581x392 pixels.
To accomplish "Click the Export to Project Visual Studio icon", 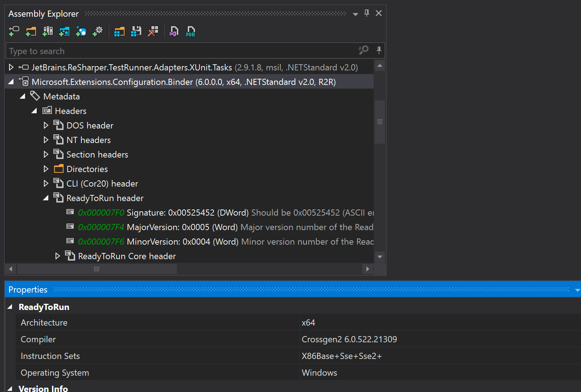I will click(x=174, y=32).
